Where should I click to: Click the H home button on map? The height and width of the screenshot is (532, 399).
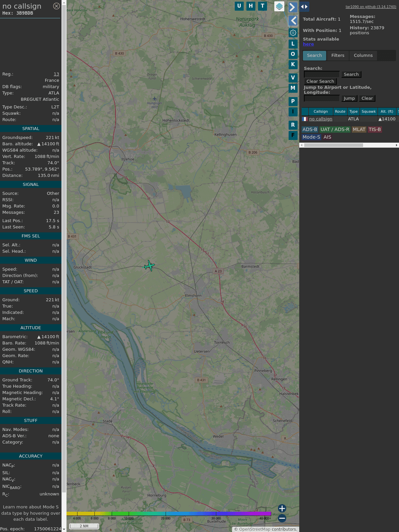point(251,6)
